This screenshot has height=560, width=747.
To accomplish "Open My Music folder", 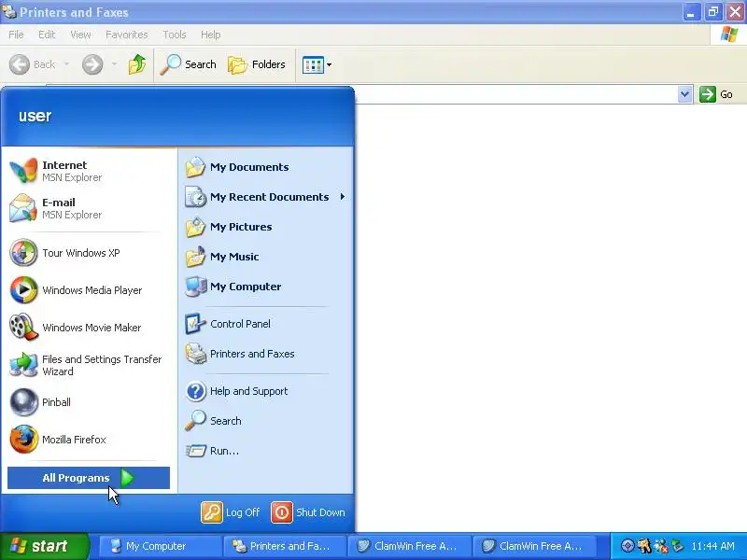I will pyautogui.click(x=266, y=257).
